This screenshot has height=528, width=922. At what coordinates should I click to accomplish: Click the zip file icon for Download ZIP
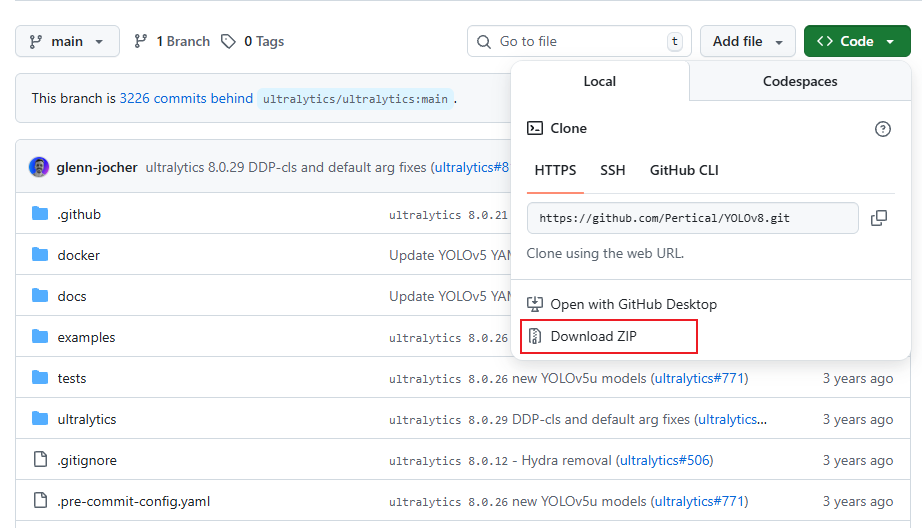(x=535, y=336)
